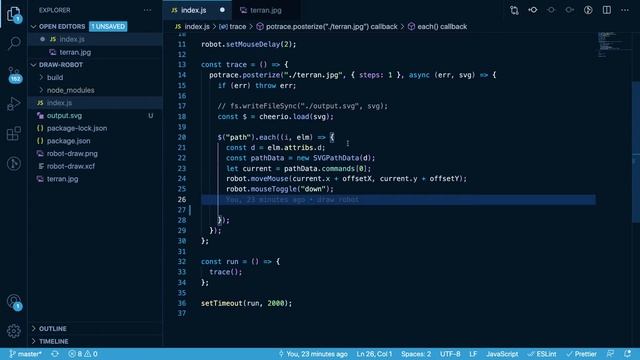Screen dimensions: 640x360
Task: Open the git graph activity bar icon
Action: (x=14, y=163)
